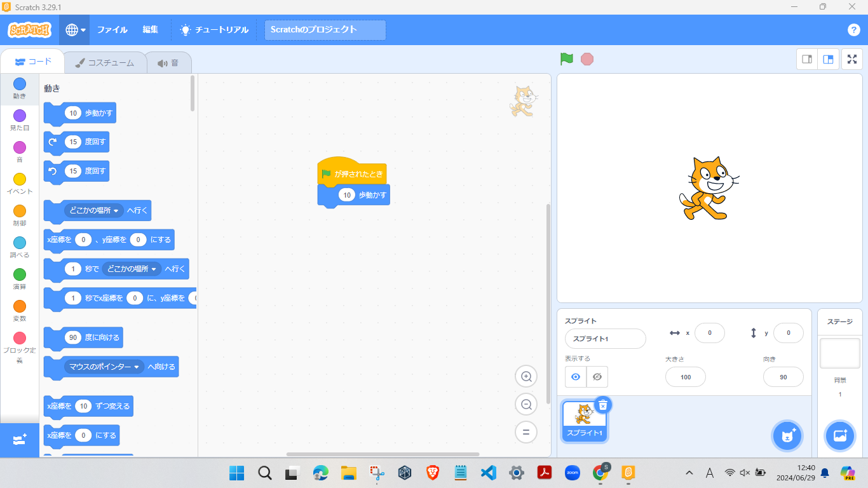This screenshot has width=868, height=488.
Task: Click the workspace vertical scrollbar
Action: pos(548,304)
